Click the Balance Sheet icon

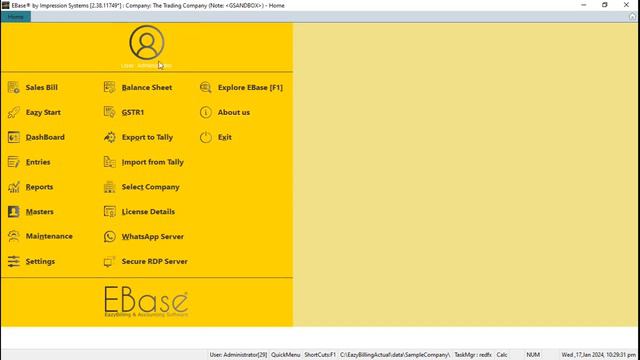(109, 87)
